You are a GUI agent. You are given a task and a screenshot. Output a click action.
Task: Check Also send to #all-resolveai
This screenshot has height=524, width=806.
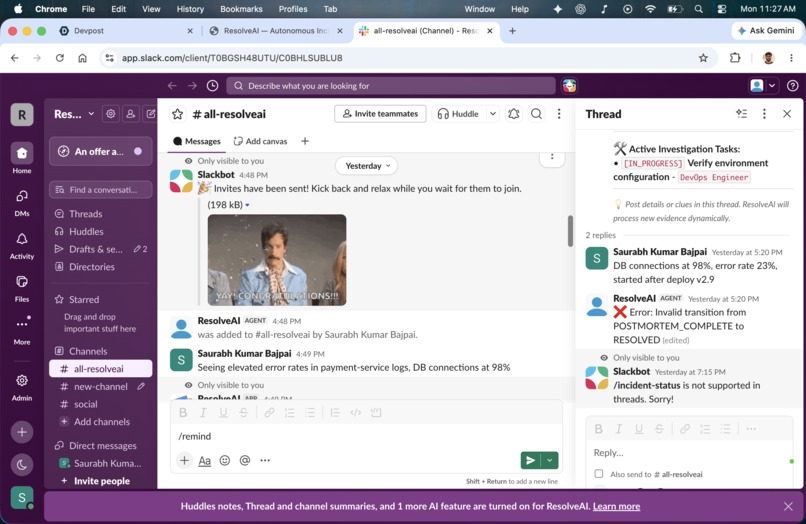(599, 474)
